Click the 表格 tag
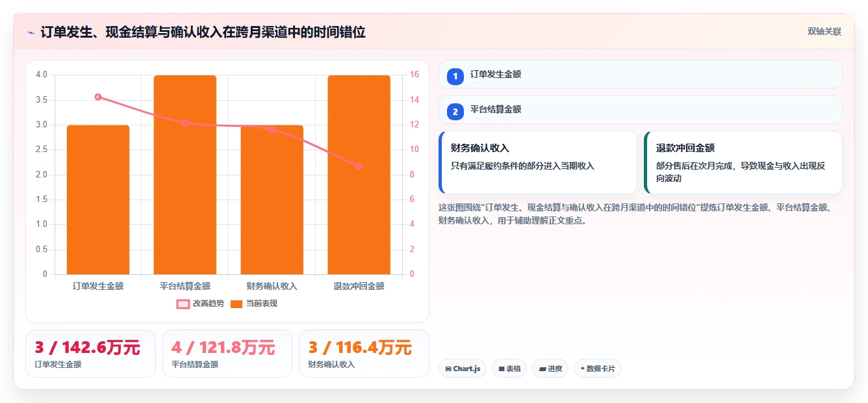 tap(509, 369)
